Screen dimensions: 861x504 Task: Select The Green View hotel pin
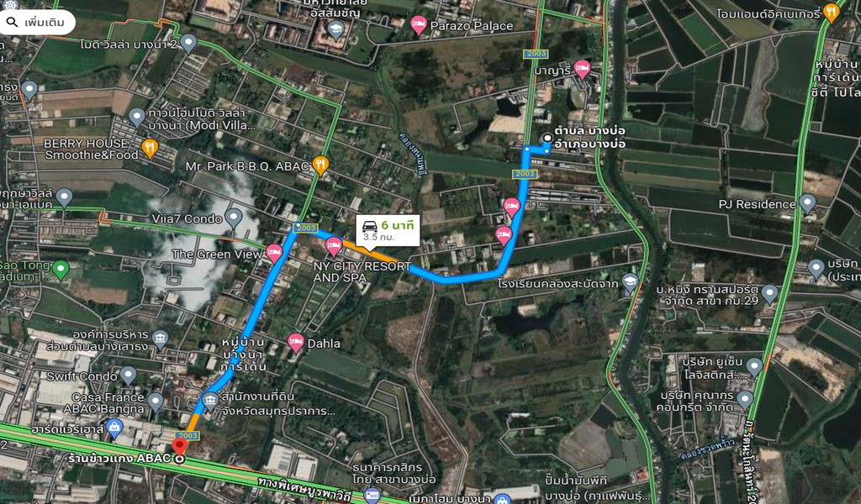coord(273,254)
